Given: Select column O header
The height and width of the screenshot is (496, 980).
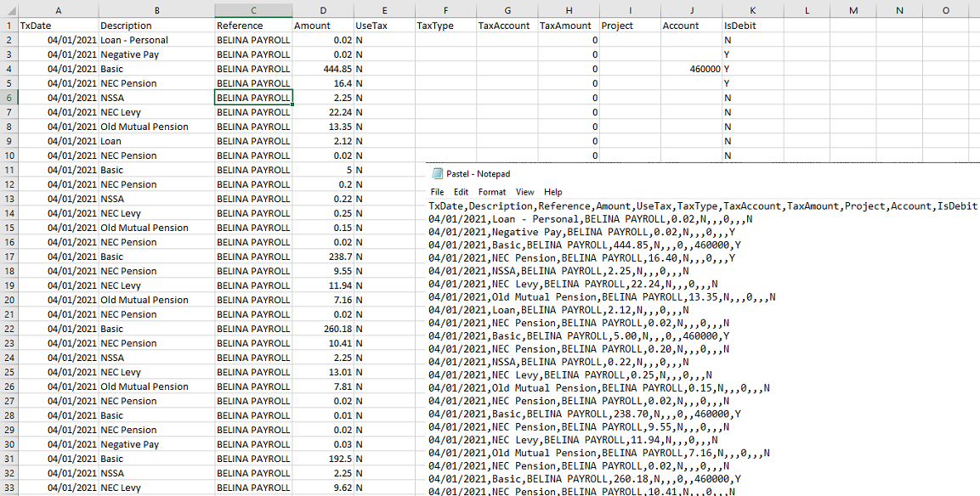Looking at the screenshot, I should click(x=946, y=11).
